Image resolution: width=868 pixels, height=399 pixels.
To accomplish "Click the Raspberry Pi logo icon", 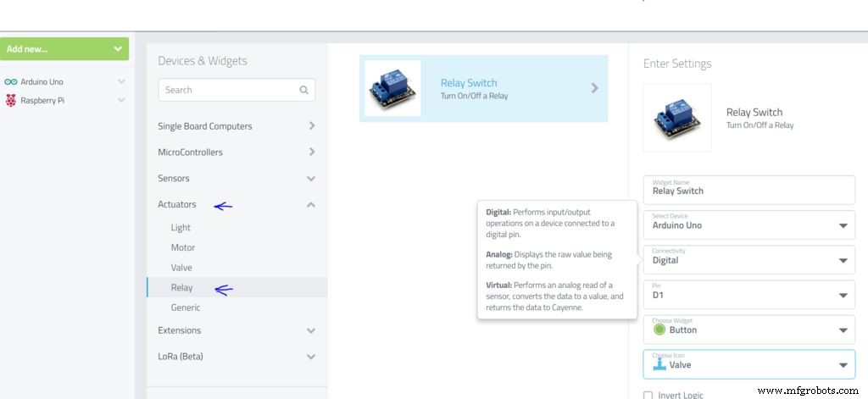I will (x=10, y=100).
